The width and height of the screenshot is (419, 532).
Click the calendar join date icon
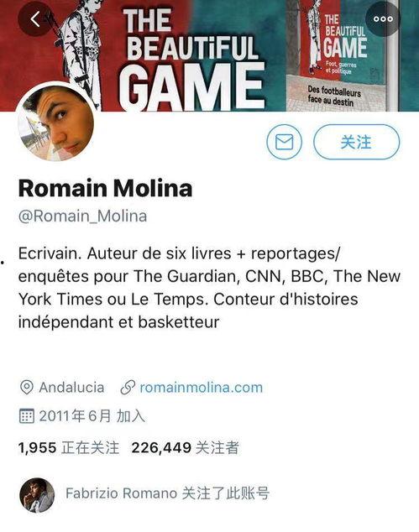tap(27, 416)
